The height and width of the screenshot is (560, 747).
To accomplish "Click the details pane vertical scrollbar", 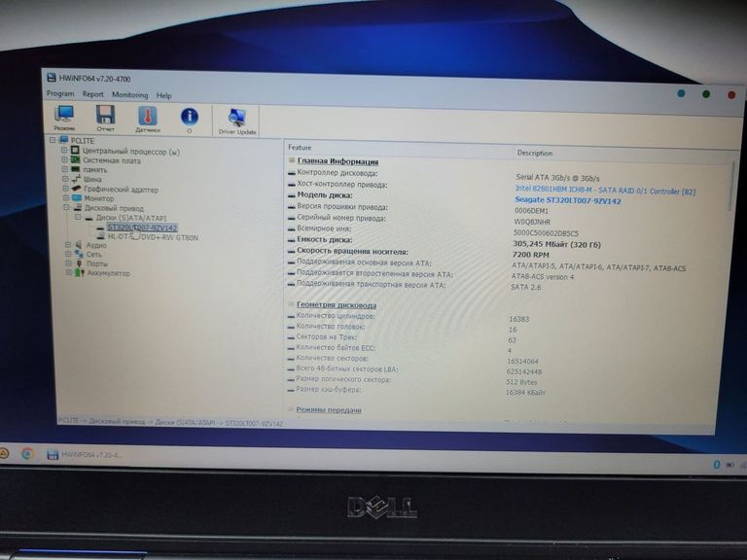I will 731,186.
